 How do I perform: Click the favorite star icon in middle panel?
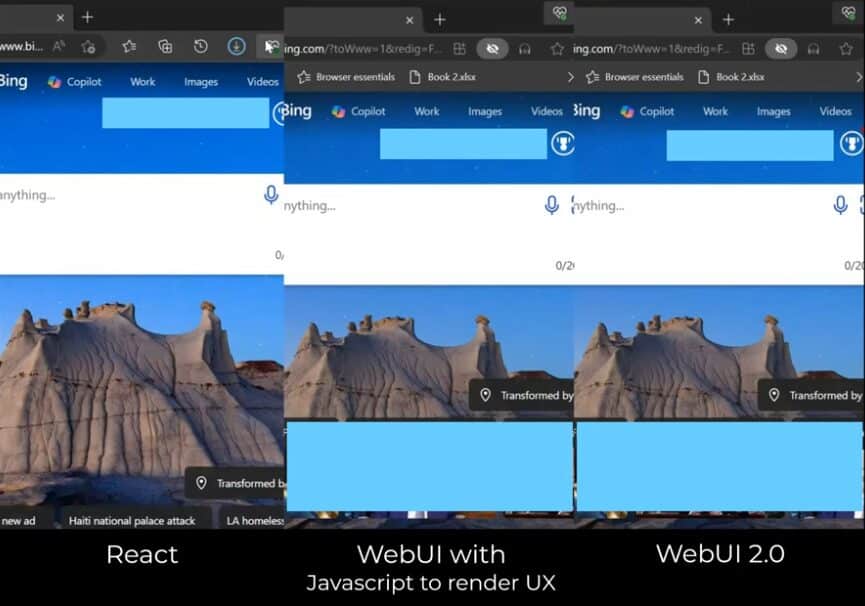coord(557,49)
